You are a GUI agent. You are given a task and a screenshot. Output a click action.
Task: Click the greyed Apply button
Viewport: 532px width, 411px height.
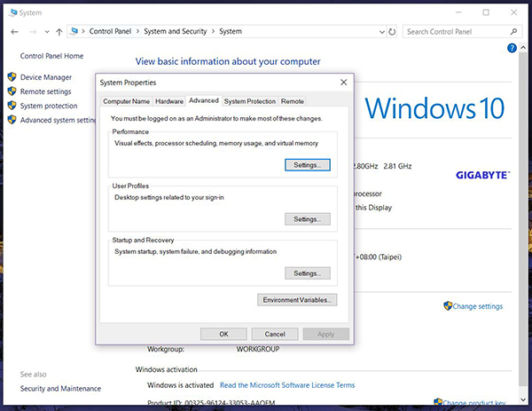(326, 334)
